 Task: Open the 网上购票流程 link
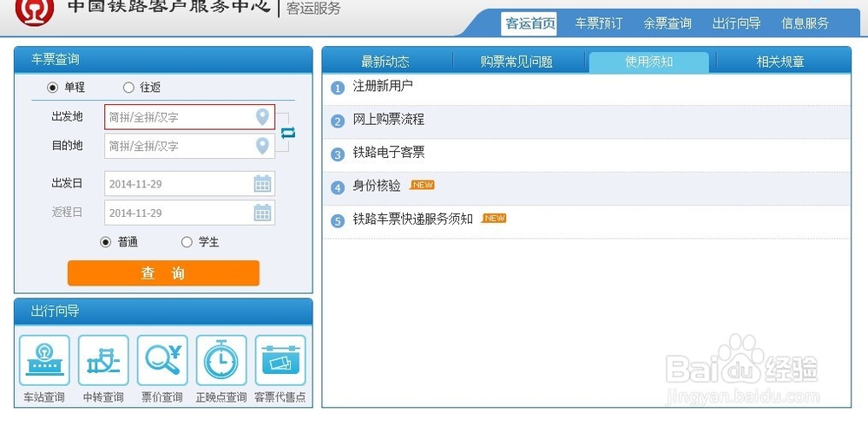(389, 120)
